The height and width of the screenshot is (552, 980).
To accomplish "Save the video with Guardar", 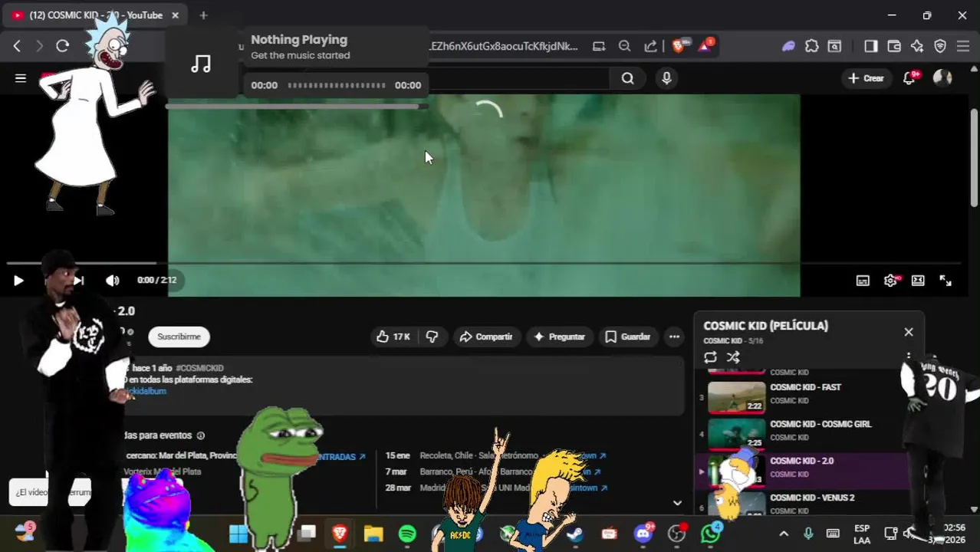I will pyautogui.click(x=628, y=337).
